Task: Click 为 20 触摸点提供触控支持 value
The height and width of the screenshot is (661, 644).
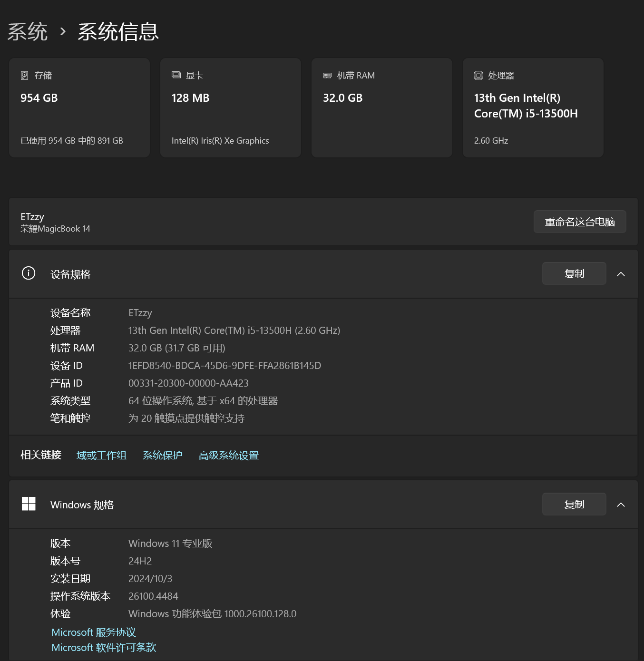Action: pyautogui.click(x=186, y=418)
